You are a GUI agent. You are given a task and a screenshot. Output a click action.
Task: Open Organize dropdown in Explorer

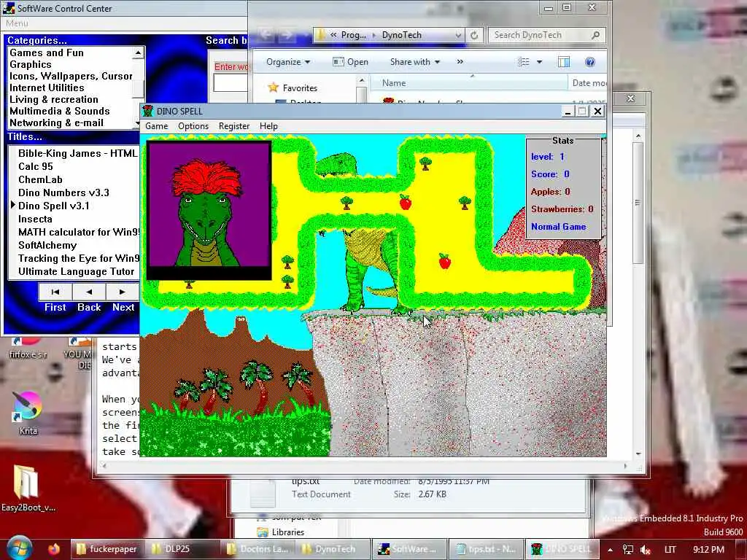(287, 62)
